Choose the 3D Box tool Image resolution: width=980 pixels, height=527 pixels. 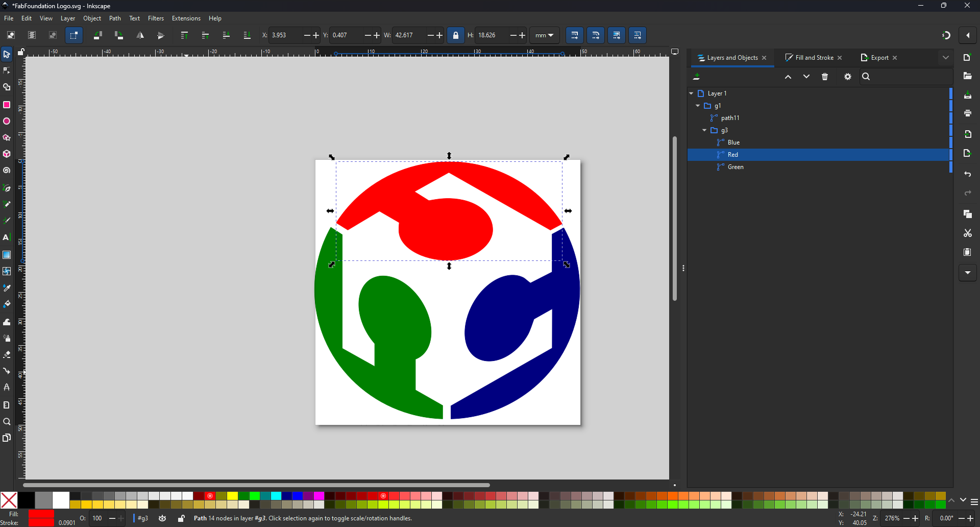click(x=7, y=154)
